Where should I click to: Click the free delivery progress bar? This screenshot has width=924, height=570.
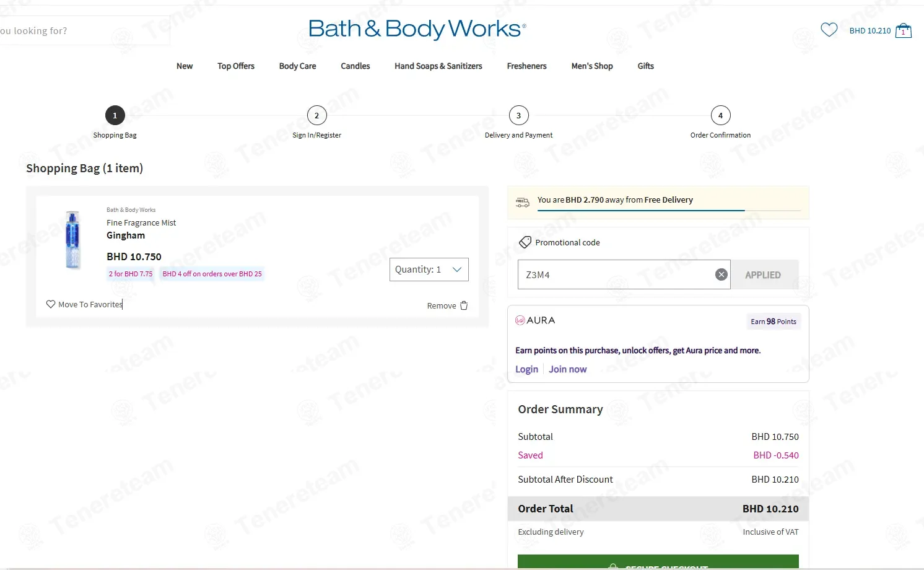click(669, 211)
